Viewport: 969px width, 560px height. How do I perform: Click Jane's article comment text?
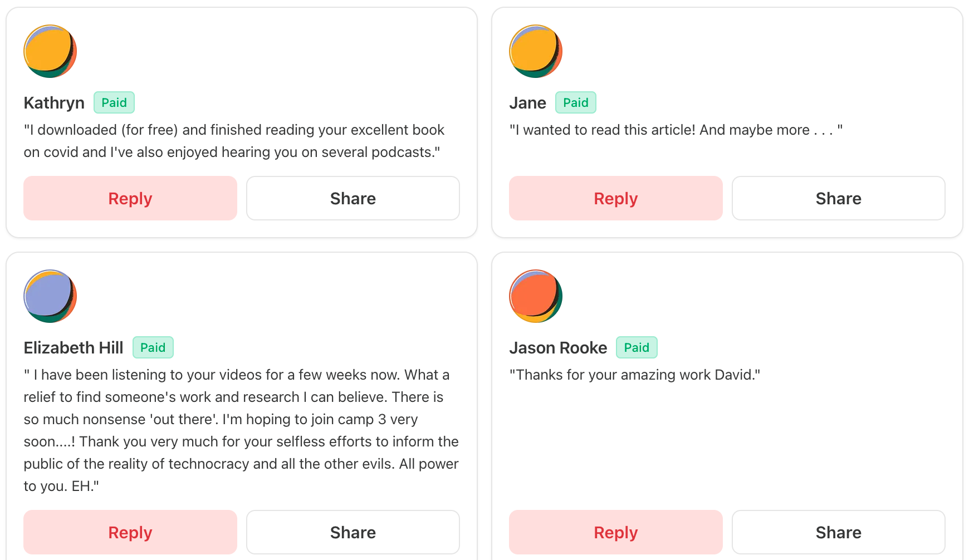pos(676,130)
